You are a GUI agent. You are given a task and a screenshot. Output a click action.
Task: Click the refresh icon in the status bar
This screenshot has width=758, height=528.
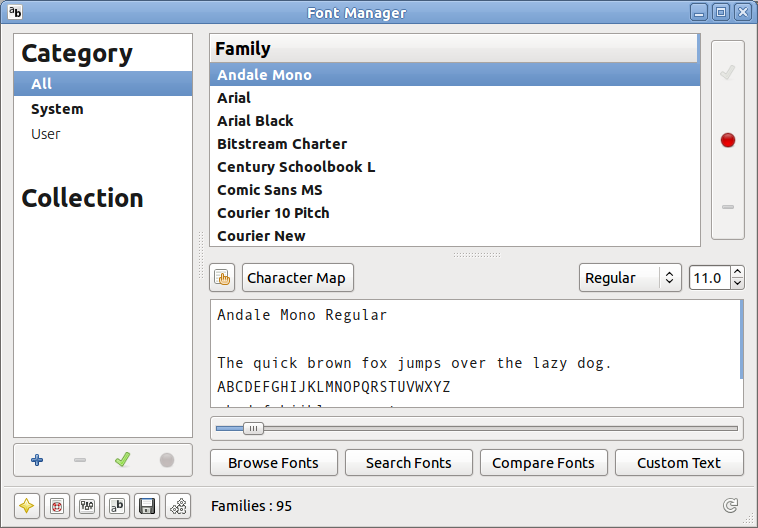point(730,506)
